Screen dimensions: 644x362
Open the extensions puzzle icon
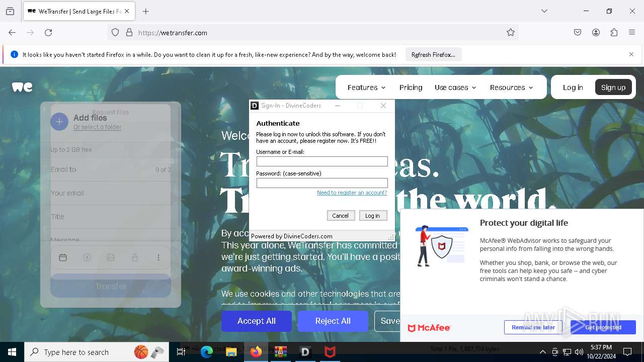coord(614,33)
